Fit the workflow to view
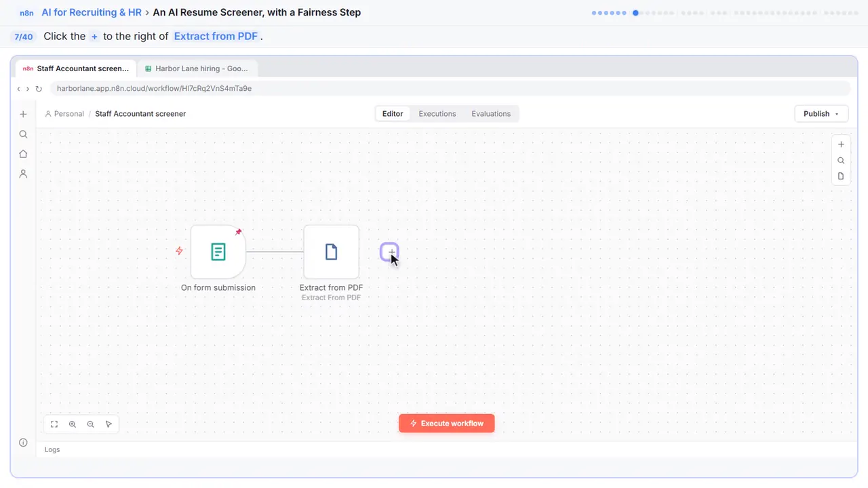 tap(54, 424)
